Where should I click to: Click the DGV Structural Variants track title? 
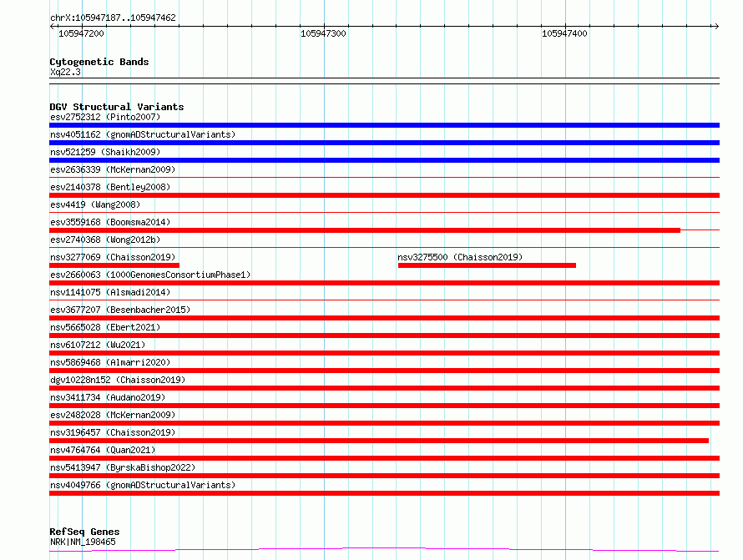pyautogui.click(x=117, y=107)
